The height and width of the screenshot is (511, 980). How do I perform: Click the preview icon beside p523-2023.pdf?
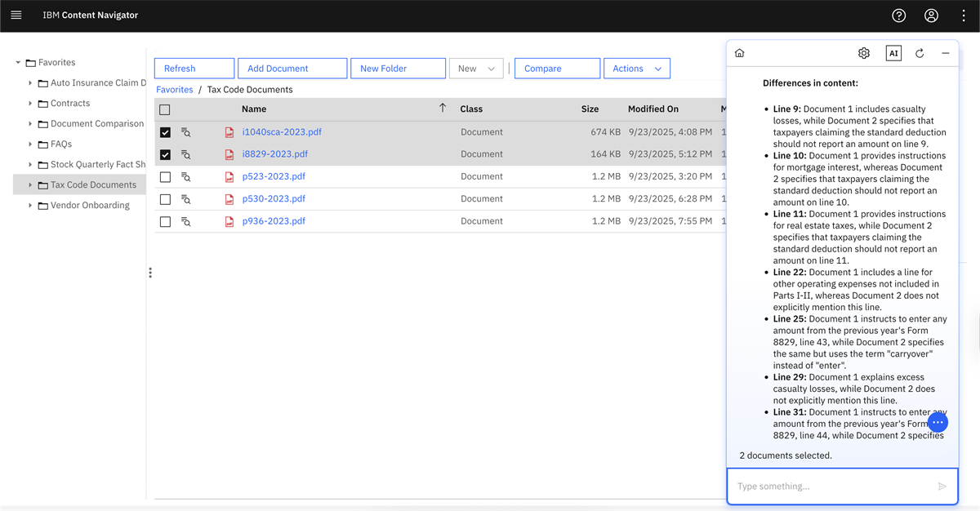[186, 177]
